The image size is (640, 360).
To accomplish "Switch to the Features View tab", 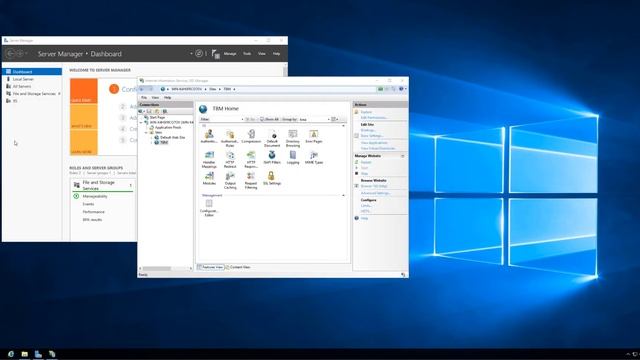I will 211,267.
